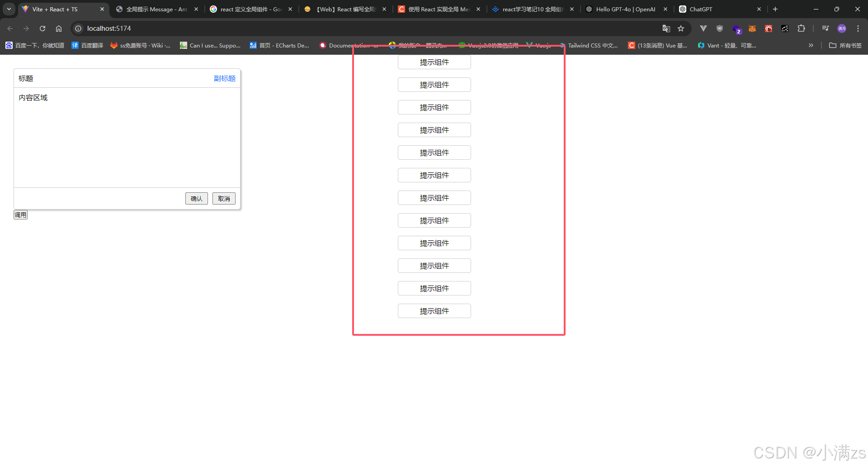Switch to react 定义全局组件 Google tab
This screenshot has width=868, height=467.
251,9
